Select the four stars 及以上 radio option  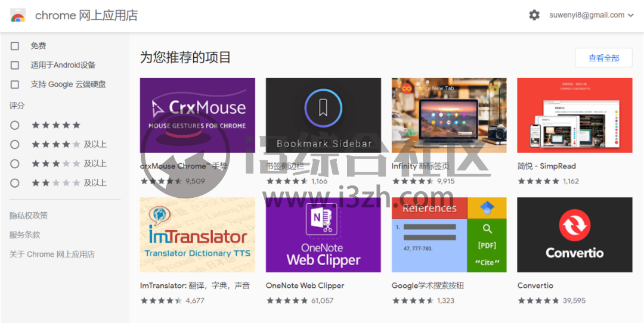pyautogui.click(x=15, y=144)
